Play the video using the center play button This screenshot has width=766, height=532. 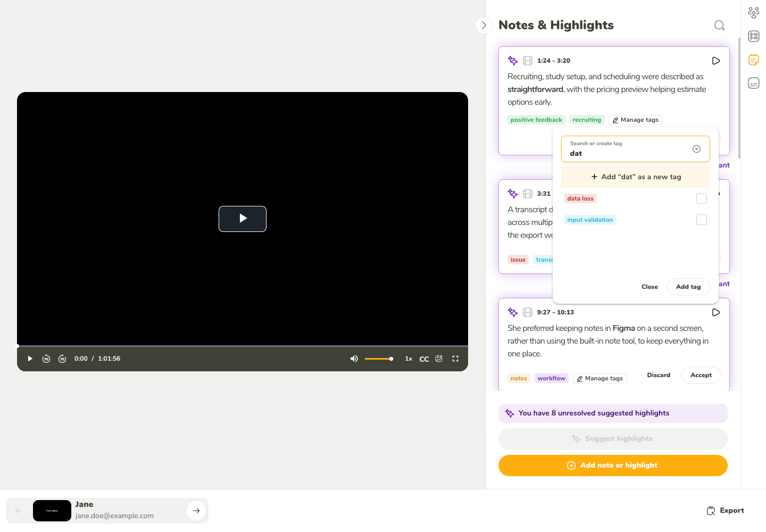coord(243,219)
